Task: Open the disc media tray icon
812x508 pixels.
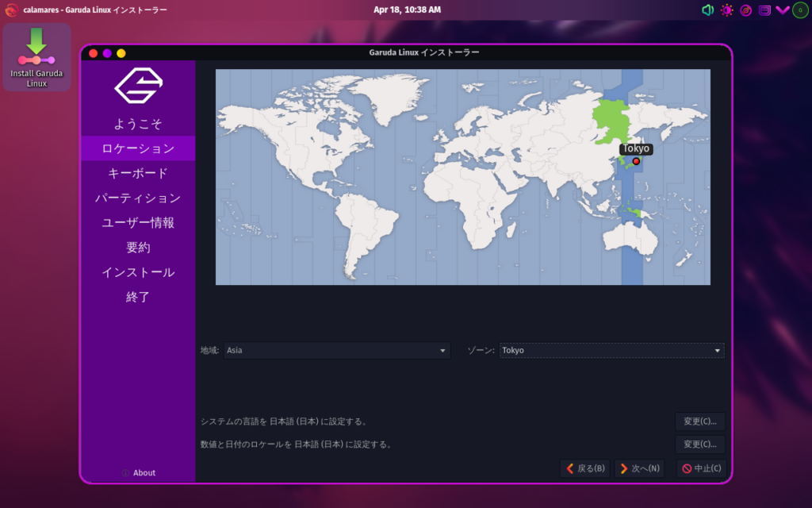Action: [746, 10]
